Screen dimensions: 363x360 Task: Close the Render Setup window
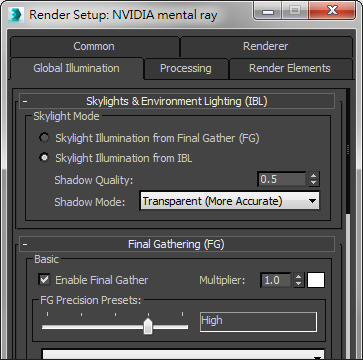tap(332, 10)
